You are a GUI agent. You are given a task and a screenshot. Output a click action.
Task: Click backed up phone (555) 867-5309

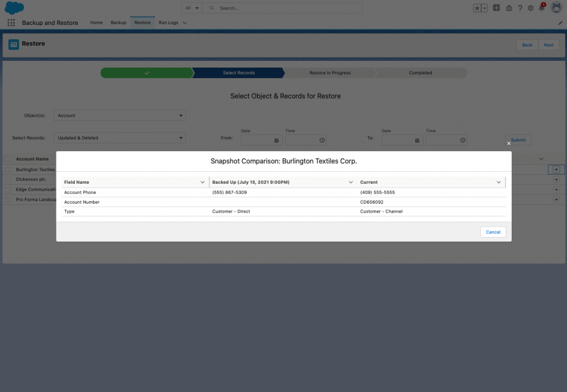(x=229, y=192)
